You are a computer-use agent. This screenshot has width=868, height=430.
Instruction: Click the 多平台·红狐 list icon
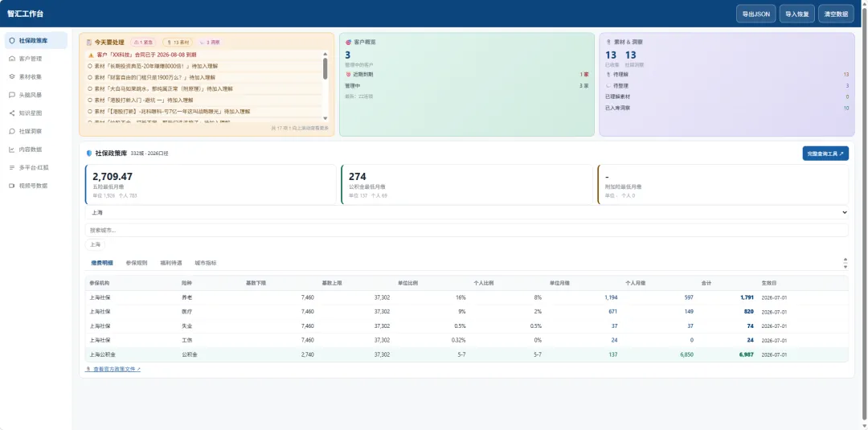pos(12,167)
